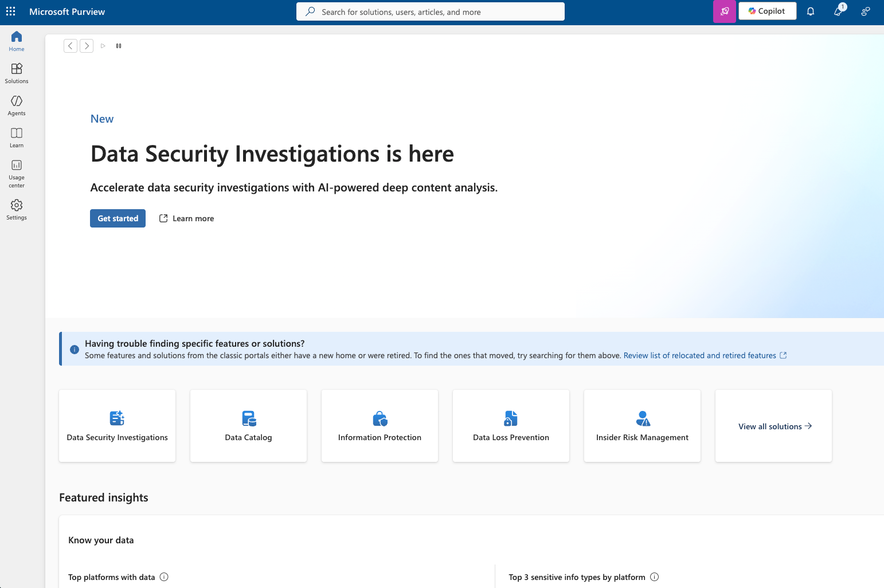Click the search magnifier icon
This screenshot has width=884, height=588.
click(x=310, y=11)
